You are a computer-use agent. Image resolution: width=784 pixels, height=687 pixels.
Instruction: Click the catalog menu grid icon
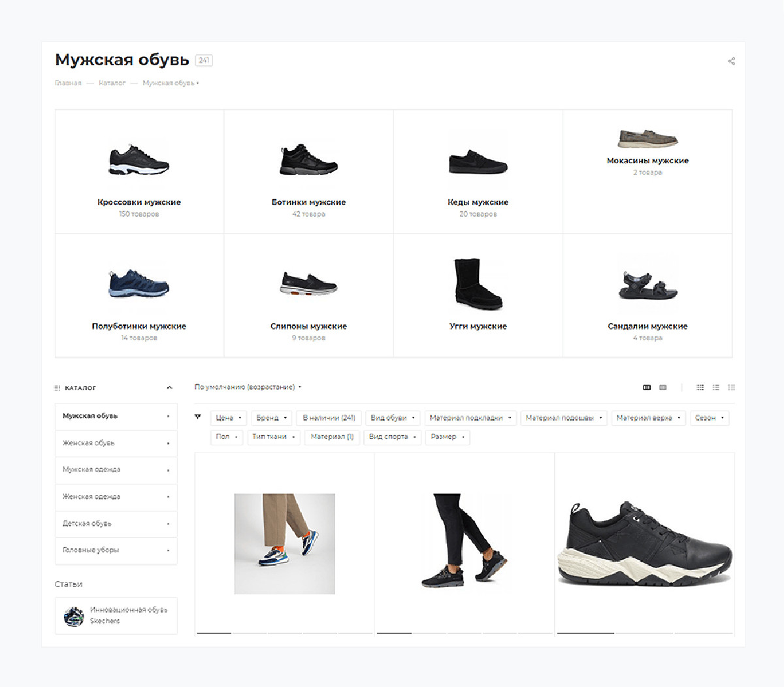[x=57, y=388]
